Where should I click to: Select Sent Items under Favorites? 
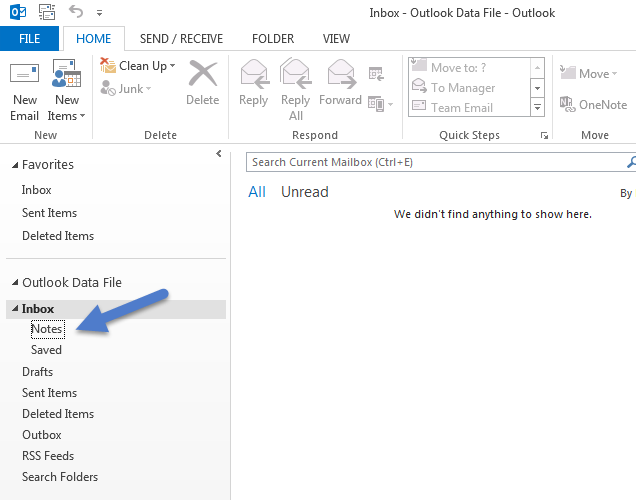[x=49, y=213]
